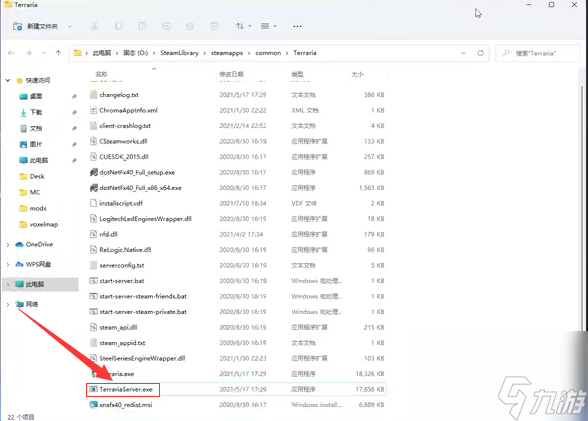Click the drive (O:) breadcrumb in path
The width and height of the screenshot is (588, 421).
click(136, 53)
